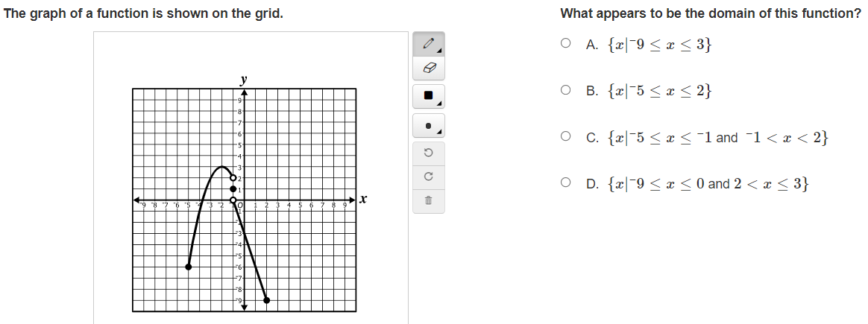Open the black color swatch picker

click(428, 96)
